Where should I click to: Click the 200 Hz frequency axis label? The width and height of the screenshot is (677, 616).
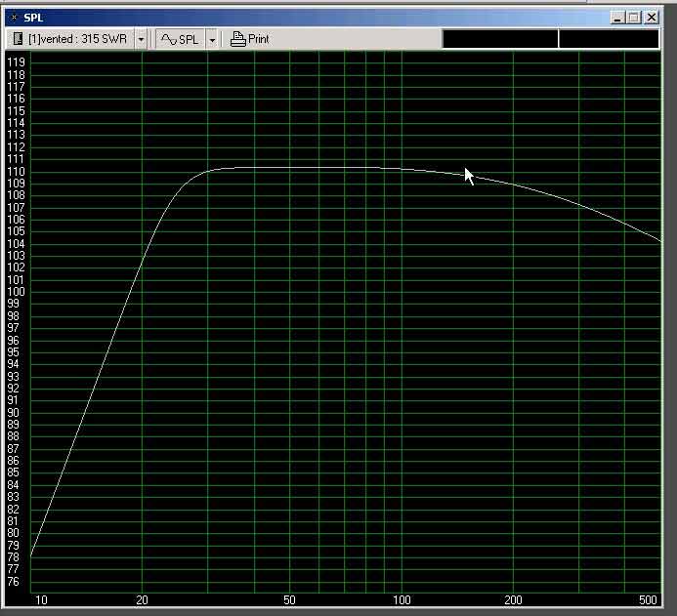point(513,600)
